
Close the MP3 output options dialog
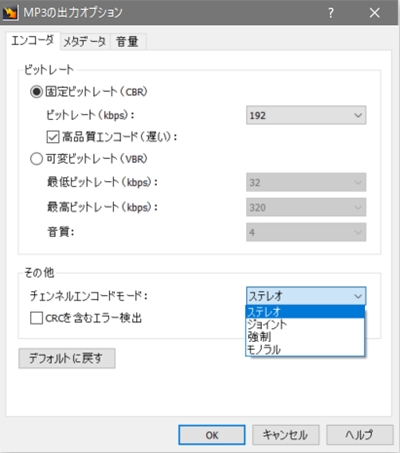pyautogui.click(x=375, y=13)
